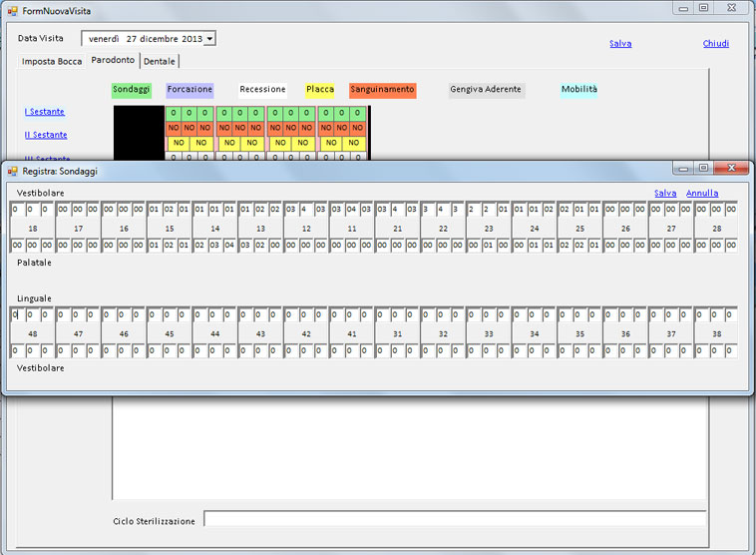
Task: Click Salva link in FormNuovaVisita window
Action: pyautogui.click(x=620, y=44)
